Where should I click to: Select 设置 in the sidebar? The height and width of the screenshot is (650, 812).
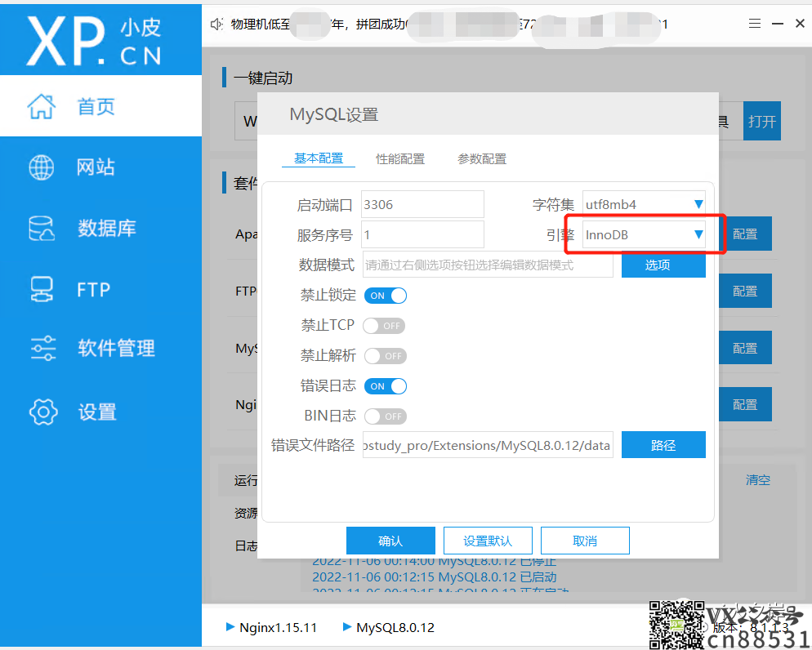tap(101, 412)
